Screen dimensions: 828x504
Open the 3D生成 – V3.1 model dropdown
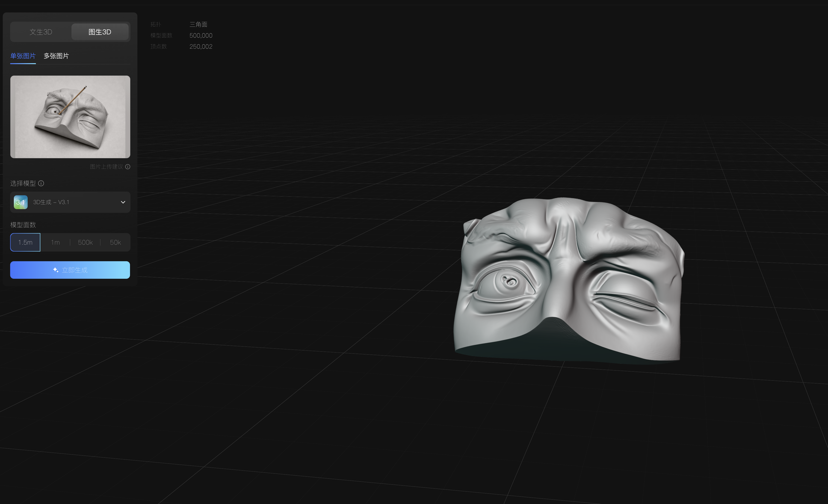[x=70, y=202]
